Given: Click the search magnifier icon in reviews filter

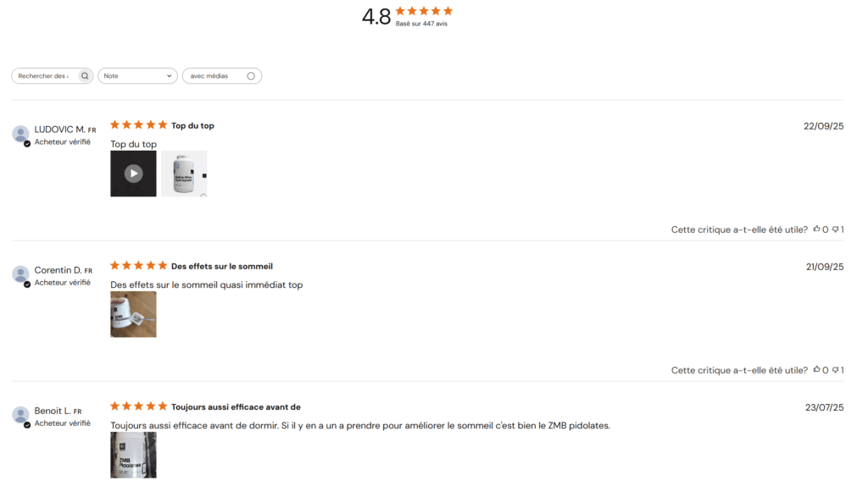Looking at the screenshot, I should (x=85, y=76).
